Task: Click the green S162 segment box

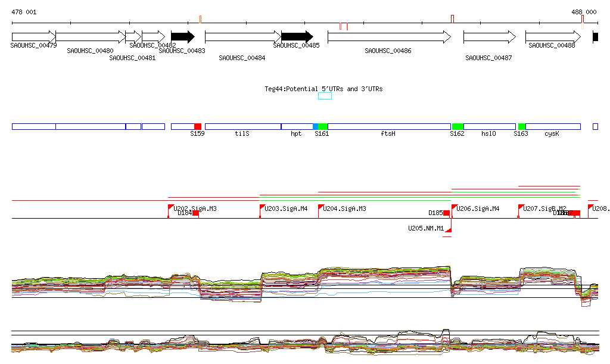Action: click(x=457, y=126)
